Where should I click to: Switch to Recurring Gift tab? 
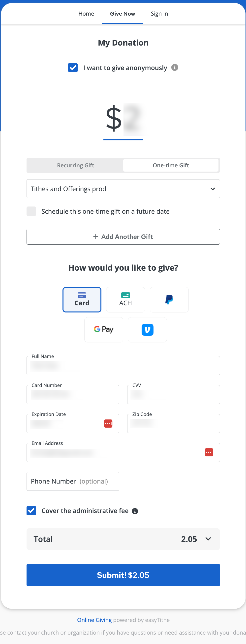coord(75,165)
